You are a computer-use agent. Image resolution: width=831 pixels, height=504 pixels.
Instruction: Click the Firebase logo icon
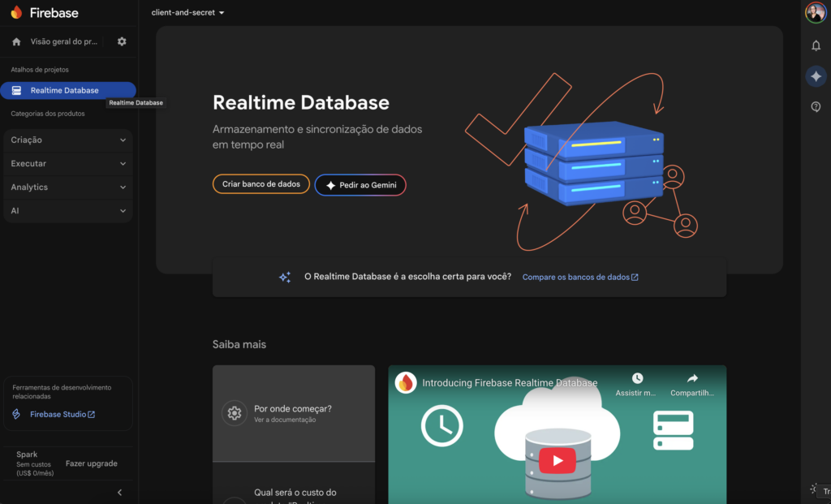(x=16, y=12)
